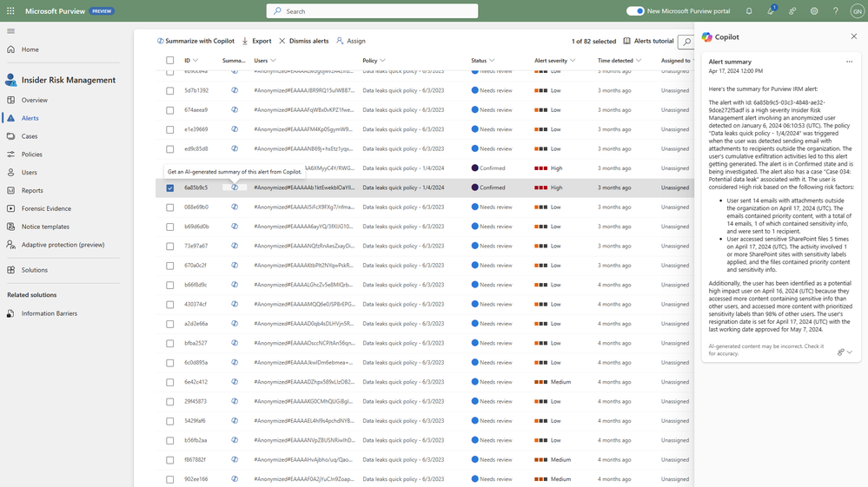Click the Copilot summary icon for 6e42c412
The width and height of the screenshot is (868, 487).
tap(235, 381)
